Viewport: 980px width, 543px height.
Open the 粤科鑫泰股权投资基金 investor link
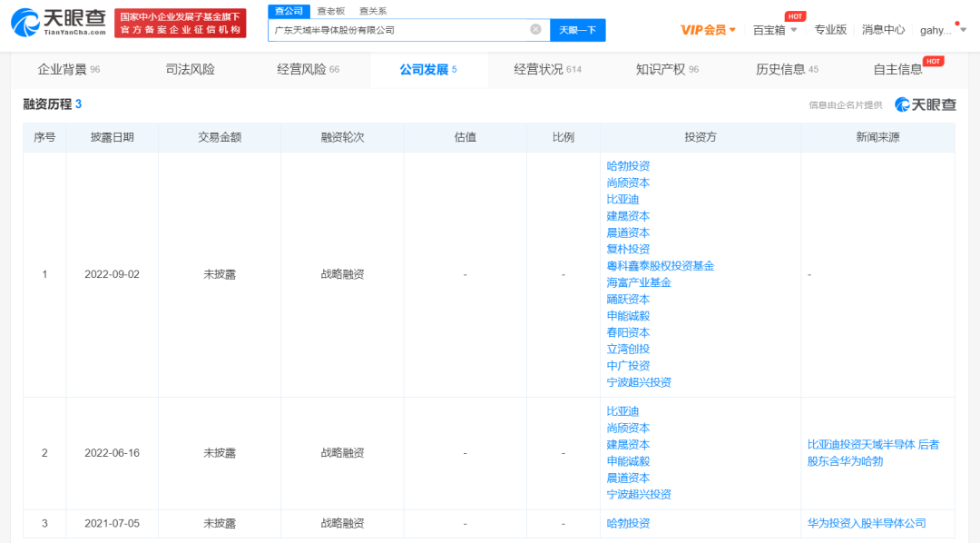(x=660, y=266)
